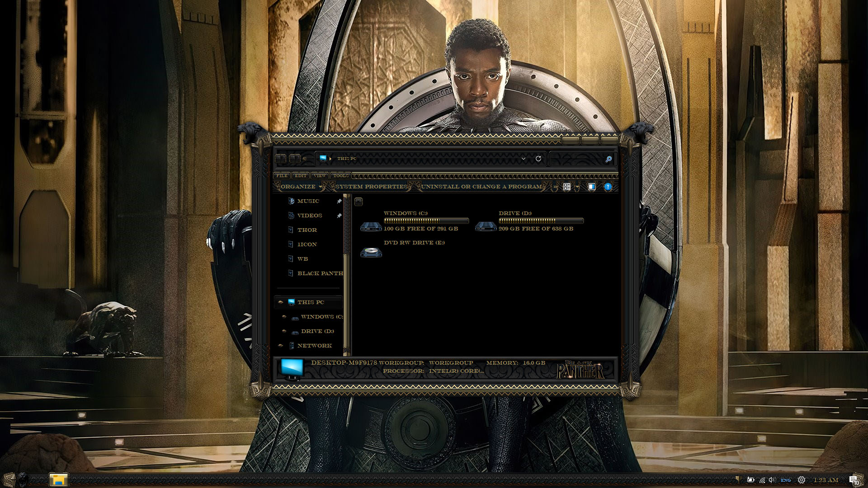Click the Drive (D:) capacity bar
This screenshot has height=488, width=868.
[x=541, y=221]
